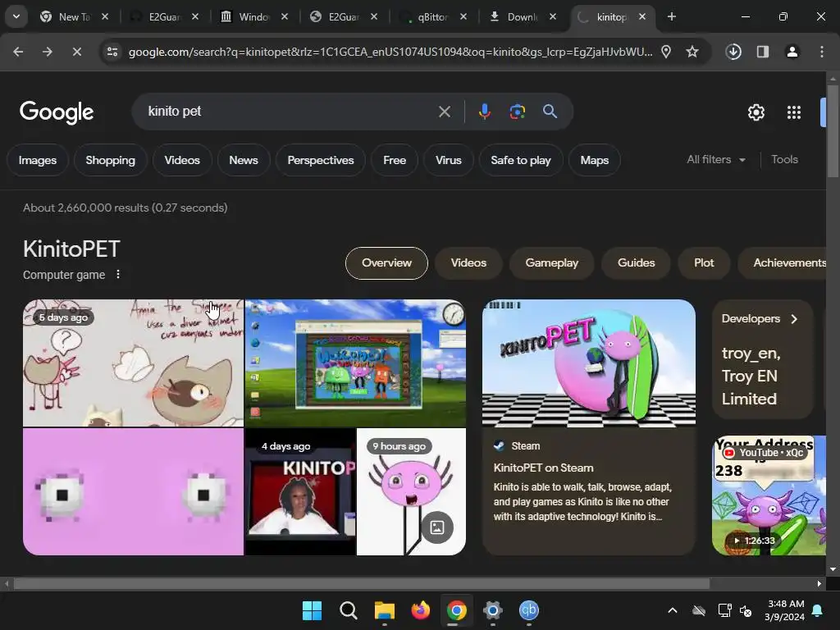Open a new browser tab
The image size is (840, 630).
[671, 16]
